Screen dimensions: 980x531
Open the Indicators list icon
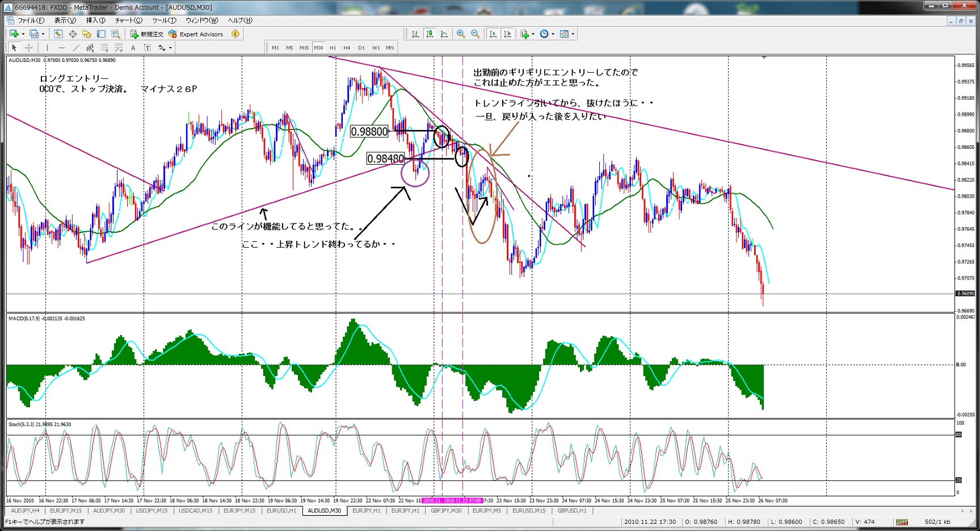pyautogui.click(x=525, y=34)
